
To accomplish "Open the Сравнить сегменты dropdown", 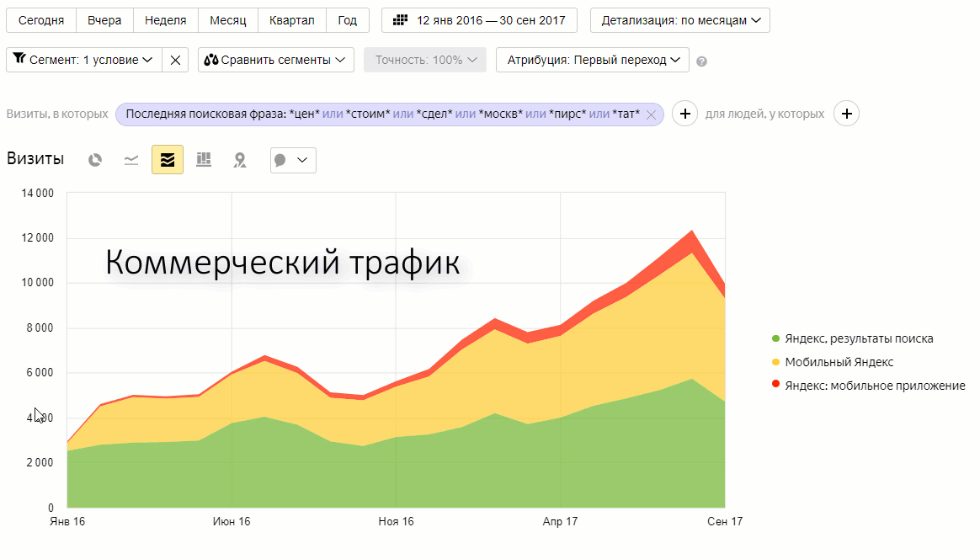I will 275,60.
